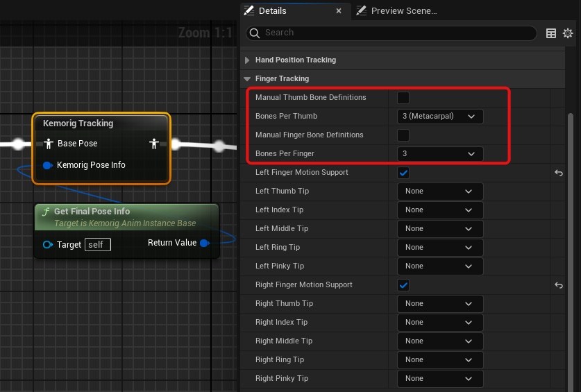581x392 pixels.
Task: Click Kemorig Pose Info input pin
Action: click(x=48, y=165)
